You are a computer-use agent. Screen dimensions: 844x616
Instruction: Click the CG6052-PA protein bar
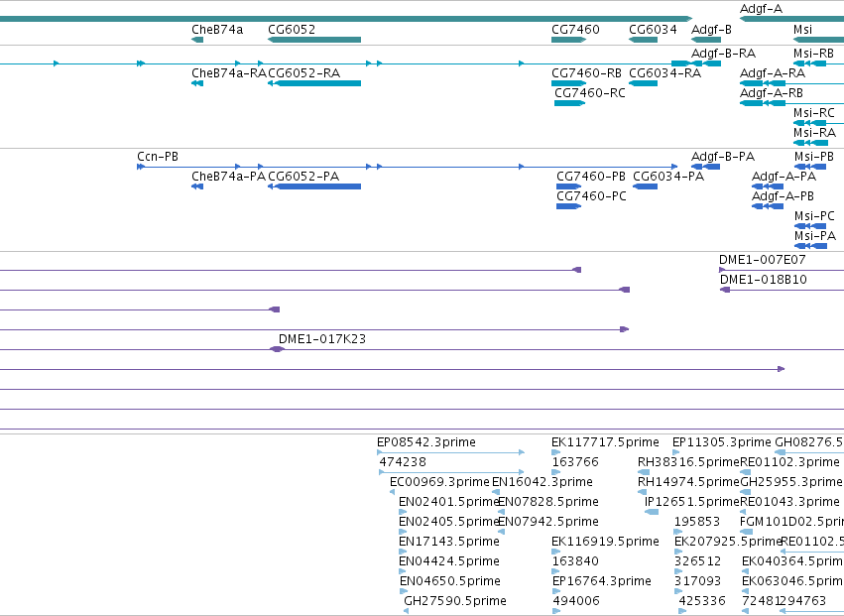(x=314, y=186)
